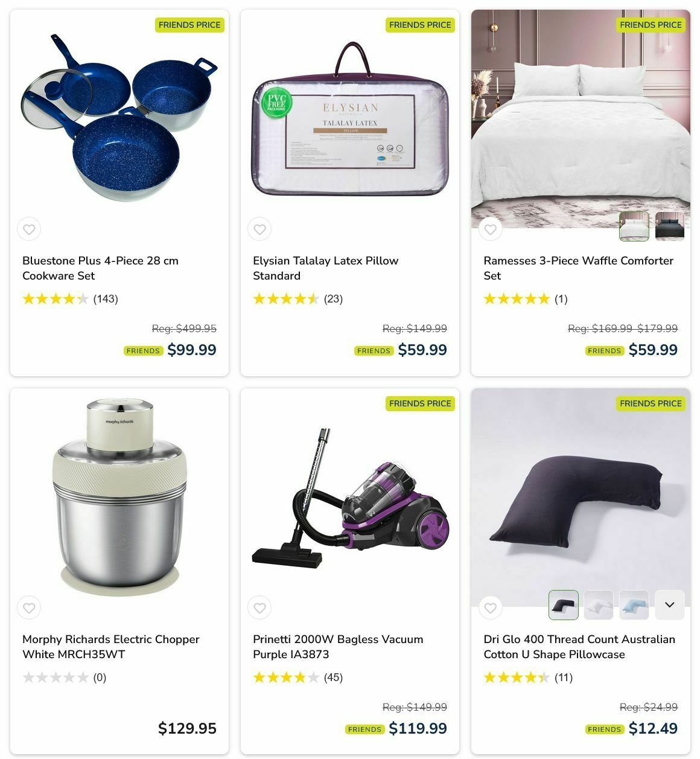Pick white pillowcase colour thumbnail
Screen dimensions: 700x759
coord(599,605)
